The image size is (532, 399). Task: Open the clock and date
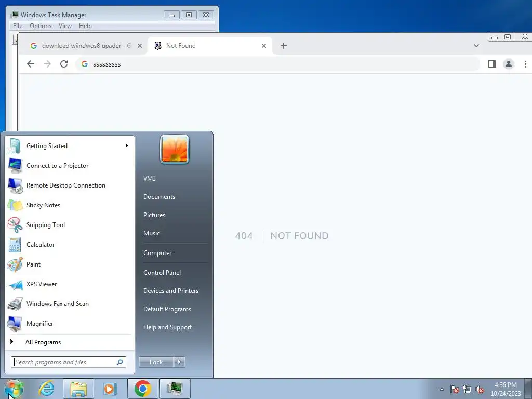click(x=506, y=389)
